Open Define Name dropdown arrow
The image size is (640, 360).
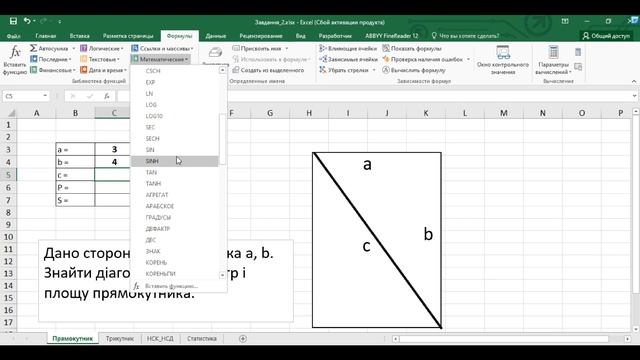point(287,49)
